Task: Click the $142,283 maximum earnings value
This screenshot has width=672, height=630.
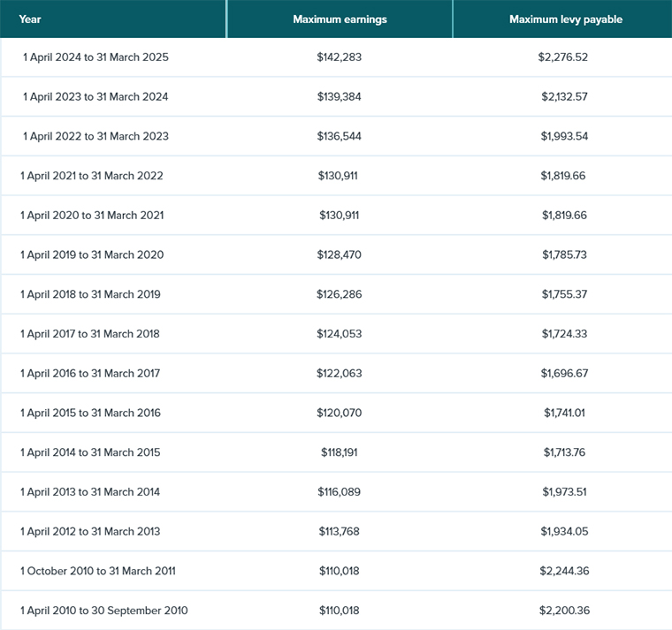Action: [340, 57]
